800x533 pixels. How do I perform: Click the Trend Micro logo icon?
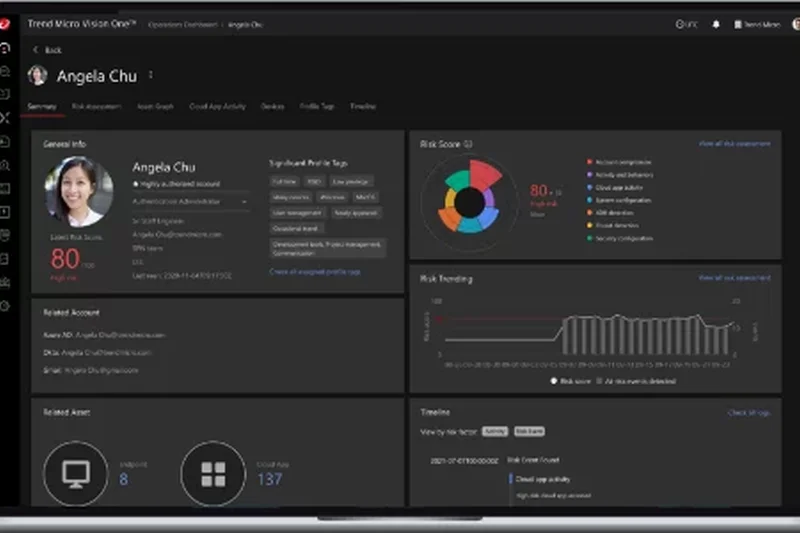5,24
